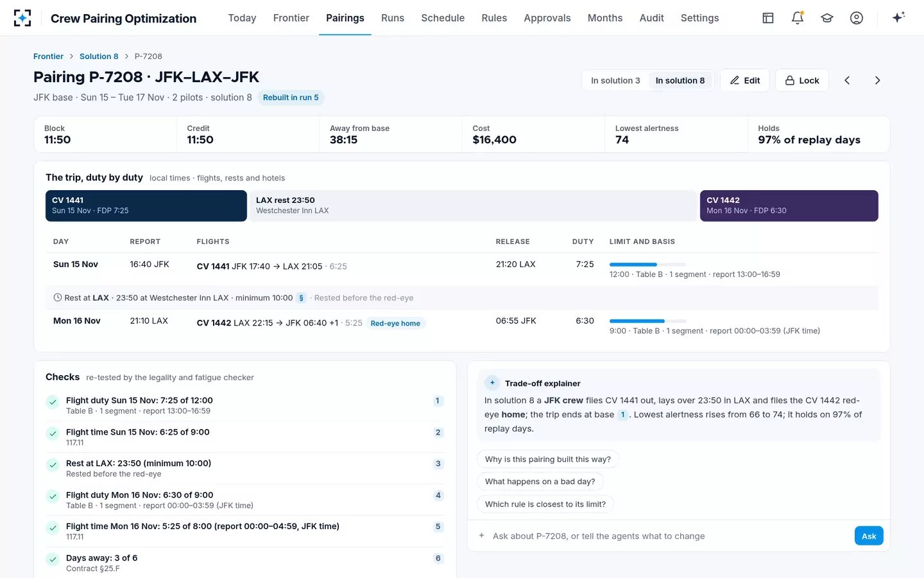Image resolution: width=924 pixels, height=578 pixels.
Task: Click the "Rebuilt in run 5" badge
Action: (x=291, y=98)
